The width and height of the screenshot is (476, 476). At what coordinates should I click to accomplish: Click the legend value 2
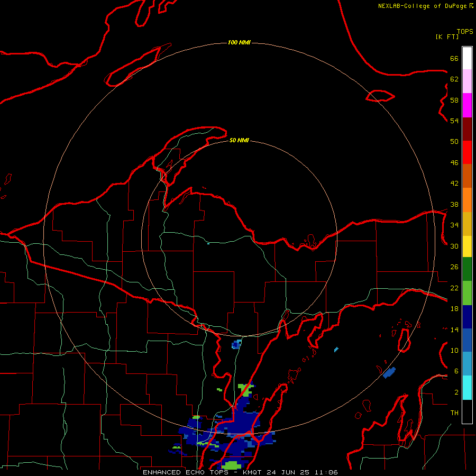click(x=456, y=392)
